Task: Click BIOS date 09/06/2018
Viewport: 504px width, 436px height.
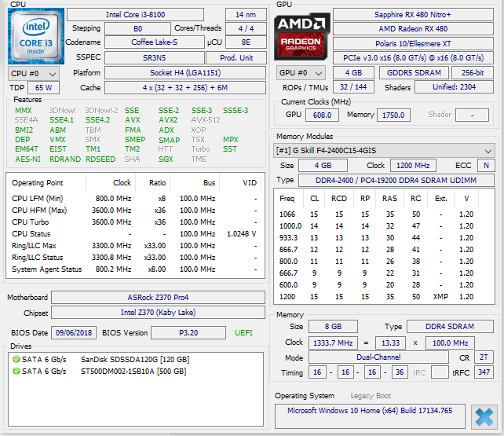Action: click(x=74, y=333)
